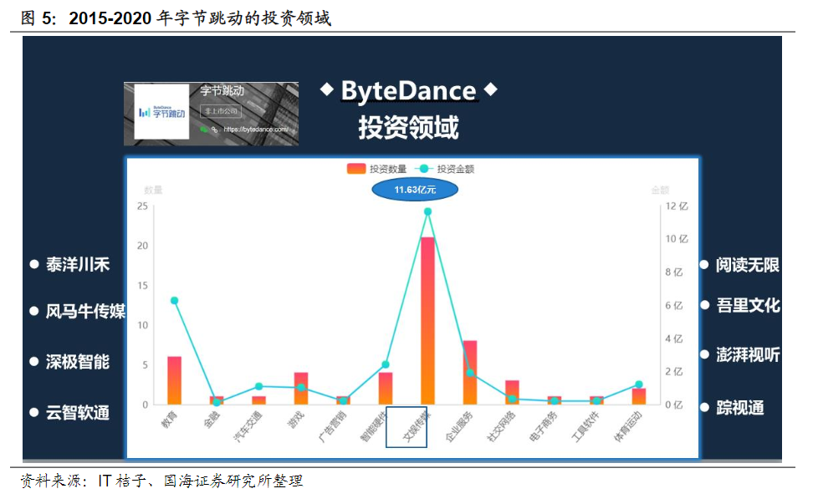Click the 金融 axis label
The height and width of the screenshot is (504, 813).
pos(211,420)
